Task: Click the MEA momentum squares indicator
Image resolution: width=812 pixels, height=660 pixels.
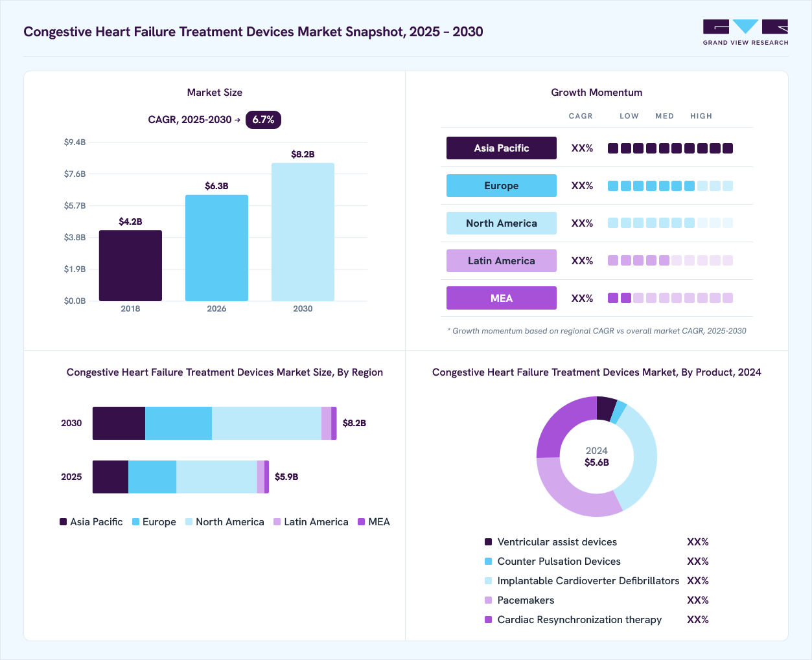Action: click(x=670, y=298)
